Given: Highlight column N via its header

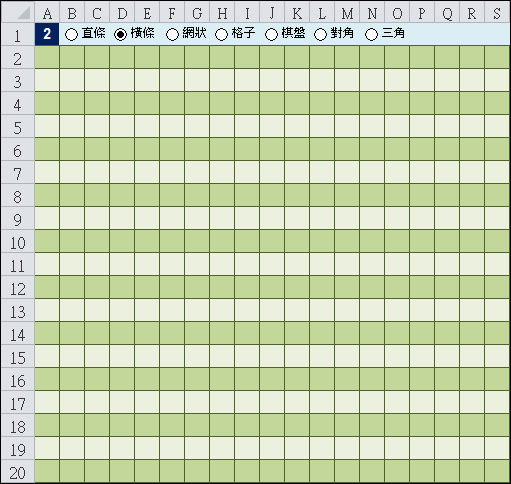Looking at the screenshot, I should (372, 13).
